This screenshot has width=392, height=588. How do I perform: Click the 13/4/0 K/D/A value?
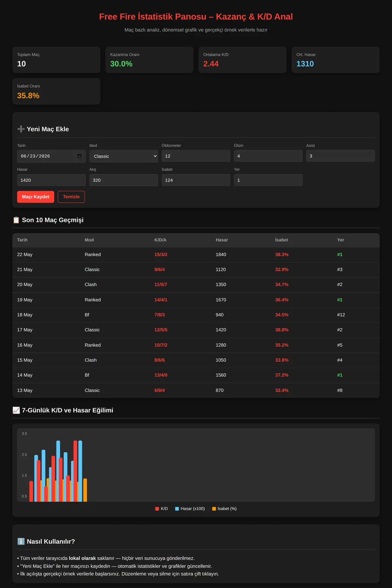point(161,375)
